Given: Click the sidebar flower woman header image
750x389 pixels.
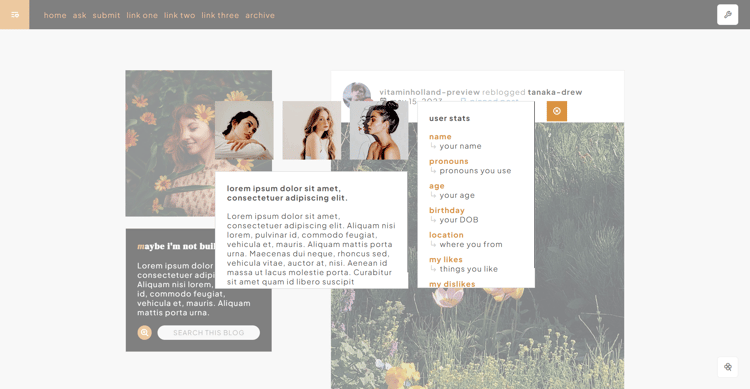Looking at the screenshot, I should [x=199, y=143].
